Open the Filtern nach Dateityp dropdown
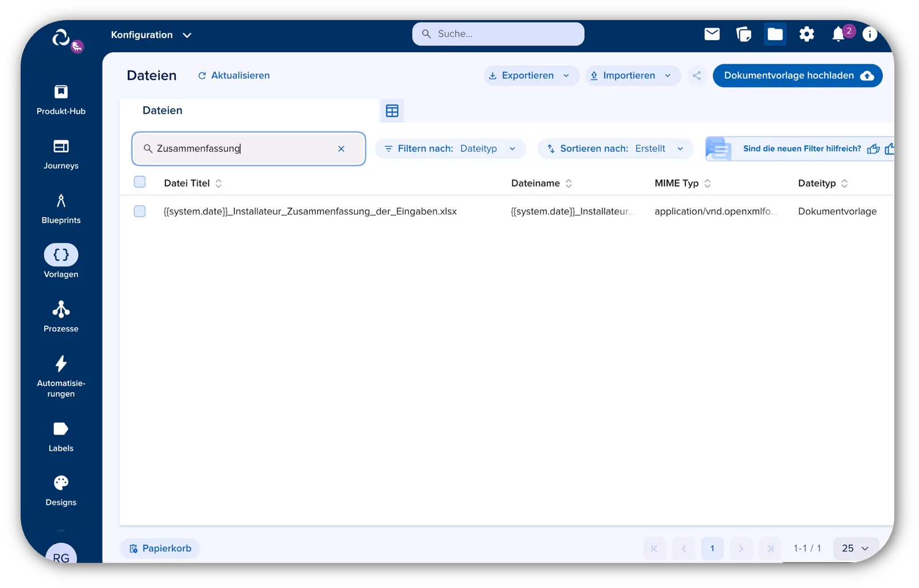 pos(450,149)
